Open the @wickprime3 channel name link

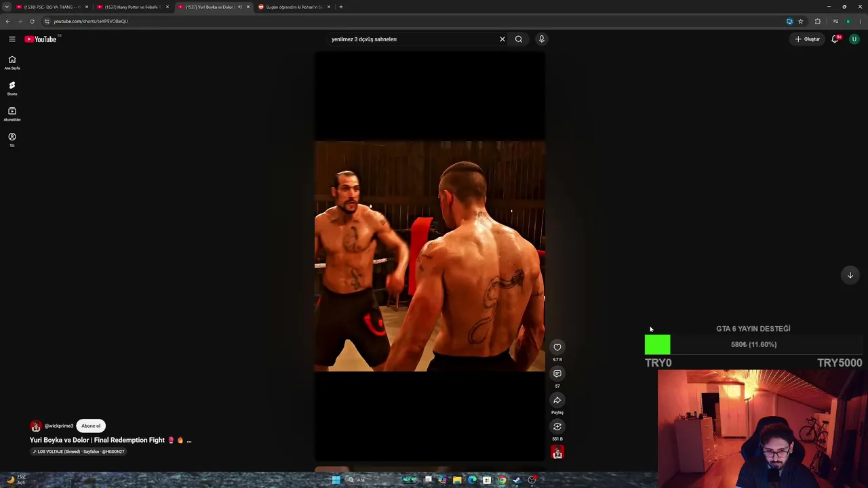click(59, 426)
